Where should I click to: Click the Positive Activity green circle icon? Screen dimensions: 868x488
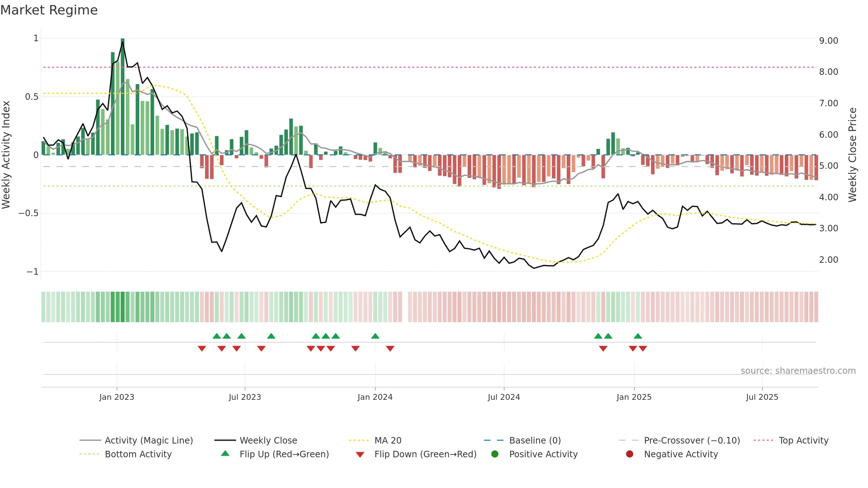click(x=495, y=454)
